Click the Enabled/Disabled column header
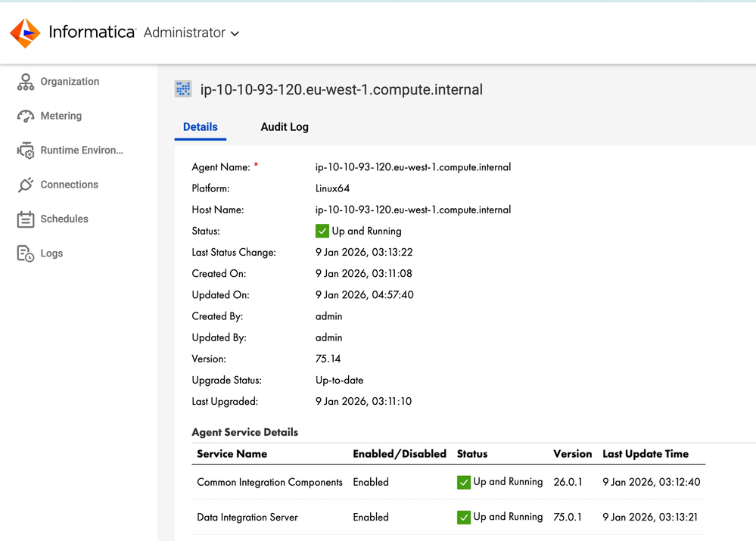 pyautogui.click(x=400, y=454)
